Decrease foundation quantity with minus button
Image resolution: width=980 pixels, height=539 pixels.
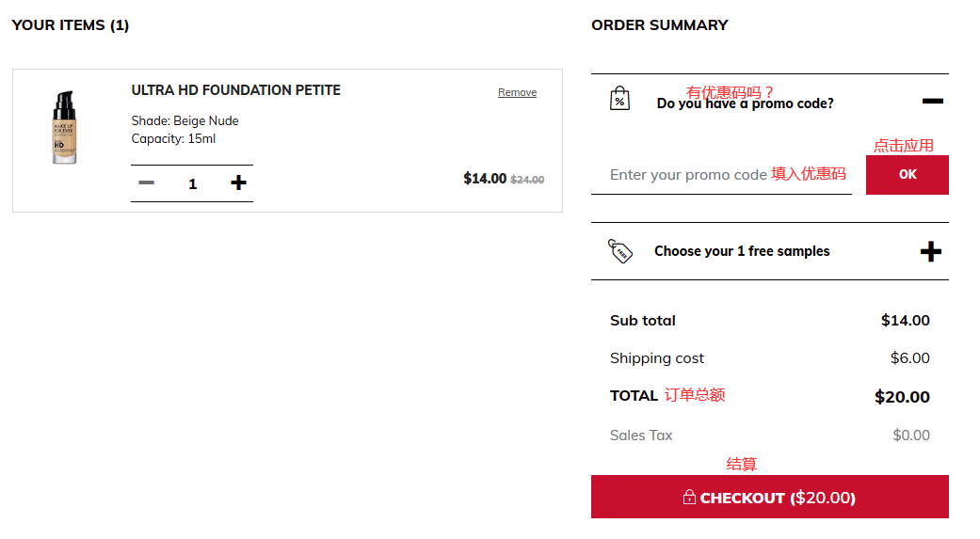point(146,182)
